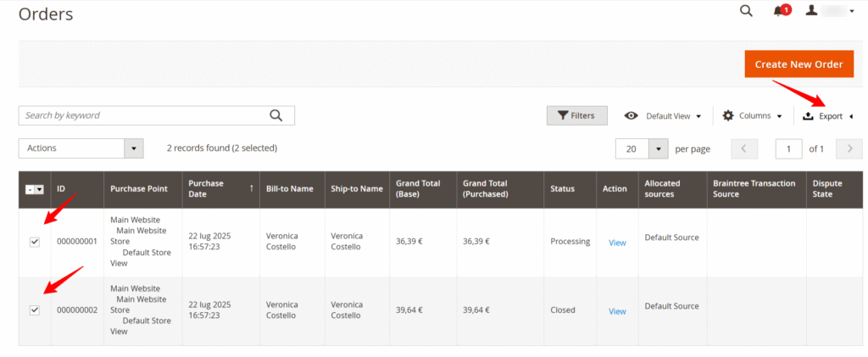Viewport: 868px width, 357px height.
Task: Sort by Status column header
Action: click(x=562, y=188)
